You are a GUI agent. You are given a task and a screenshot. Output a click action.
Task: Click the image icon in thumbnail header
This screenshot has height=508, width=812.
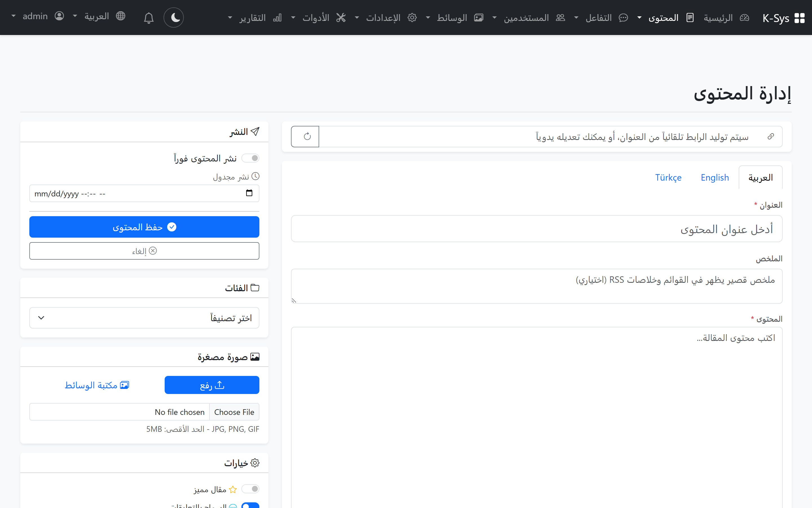click(255, 356)
